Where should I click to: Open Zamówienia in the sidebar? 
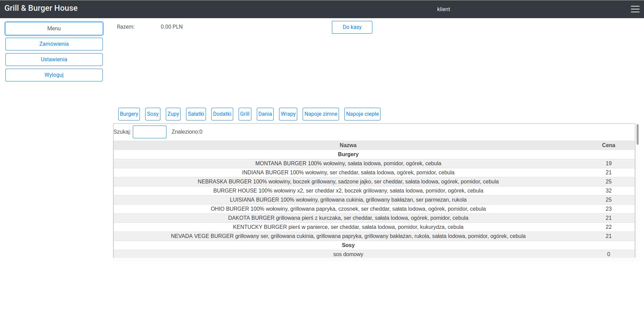[x=54, y=44]
